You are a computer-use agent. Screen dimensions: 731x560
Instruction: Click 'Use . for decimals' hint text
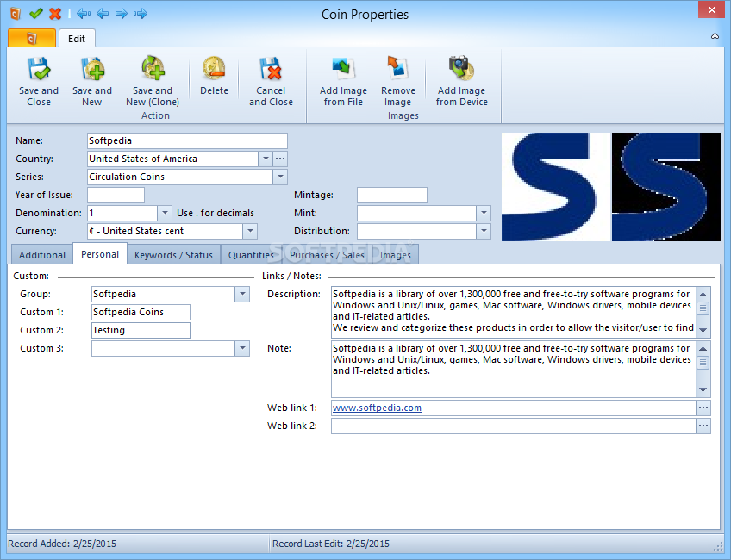[216, 213]
